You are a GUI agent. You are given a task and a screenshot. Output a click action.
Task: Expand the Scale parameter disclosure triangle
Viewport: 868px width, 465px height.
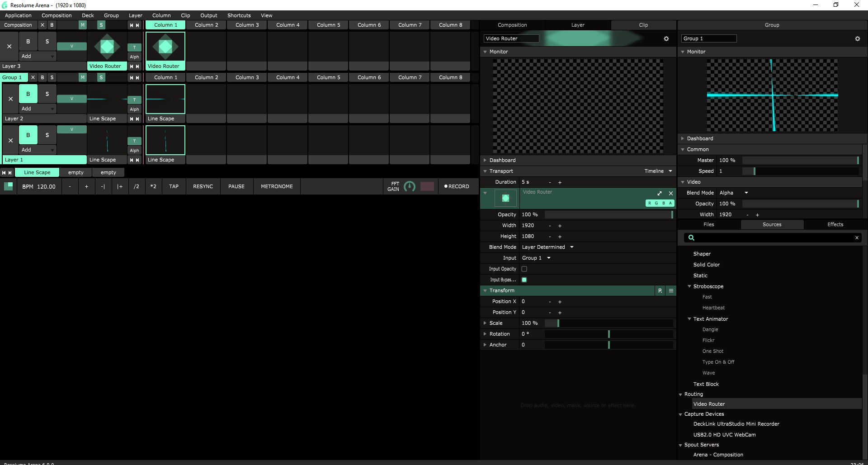(x=485, y=323)
